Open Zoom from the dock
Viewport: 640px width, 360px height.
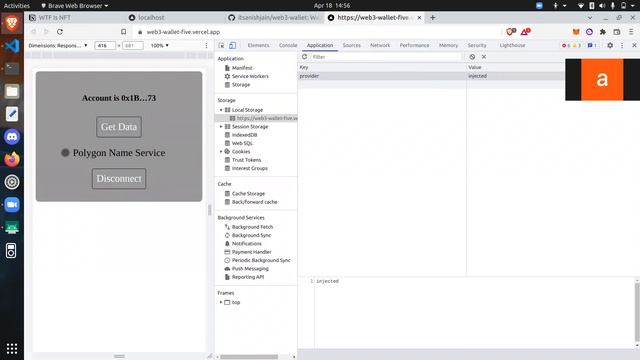[12, 204]
